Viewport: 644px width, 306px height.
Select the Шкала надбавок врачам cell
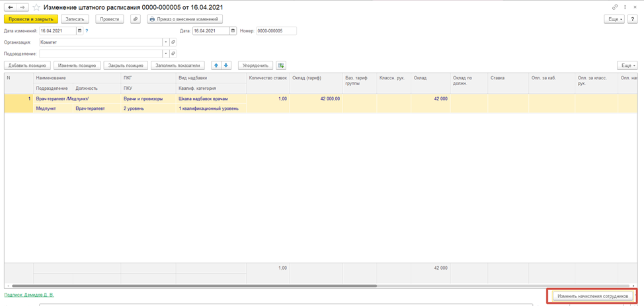(x=211, y=98)
